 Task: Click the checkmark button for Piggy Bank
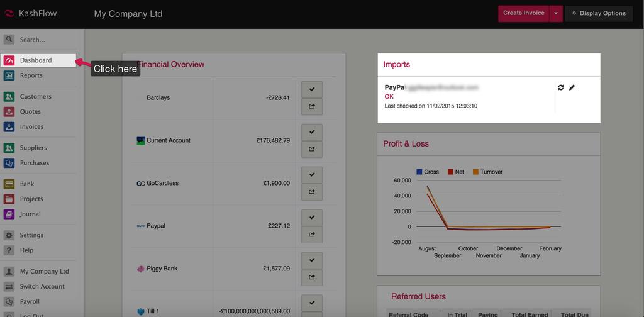[x=312, y=260]
